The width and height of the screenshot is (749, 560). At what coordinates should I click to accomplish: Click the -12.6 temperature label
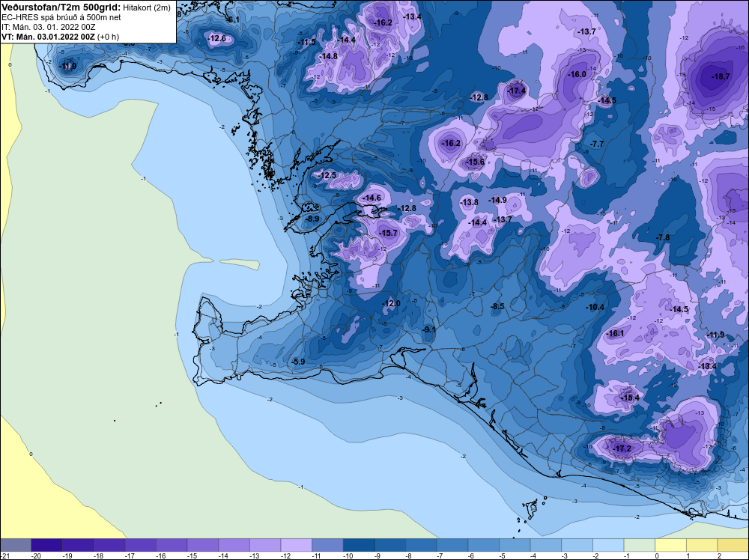pyautogui.click(x=217, y=38)
